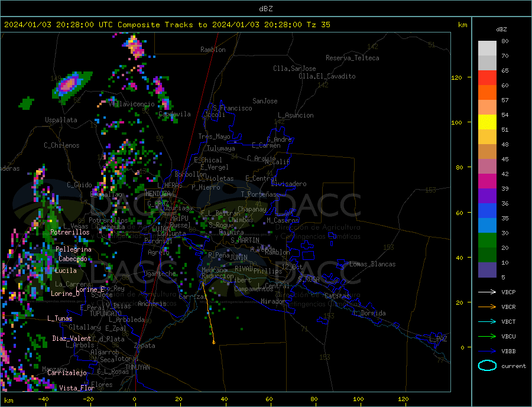532x407 pixels.
Task: Click the white VBCP arrow in legend
Action: click(487, 292)
